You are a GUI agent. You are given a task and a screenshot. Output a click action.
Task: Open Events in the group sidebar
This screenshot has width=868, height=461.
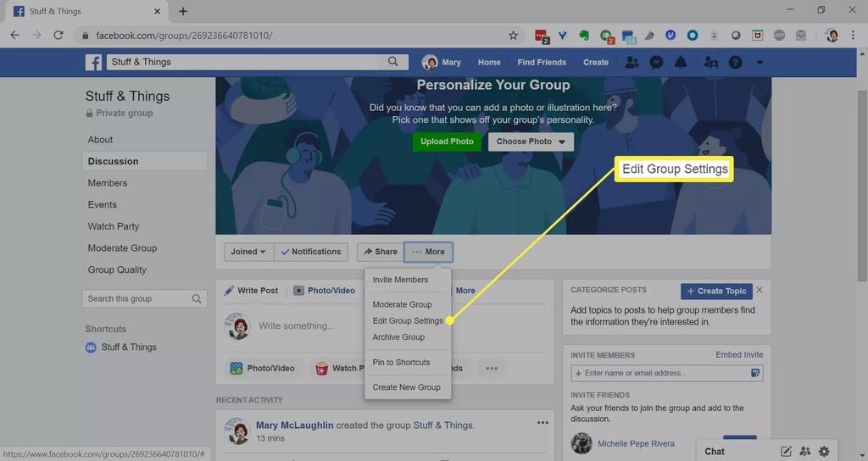pos(103,205)
